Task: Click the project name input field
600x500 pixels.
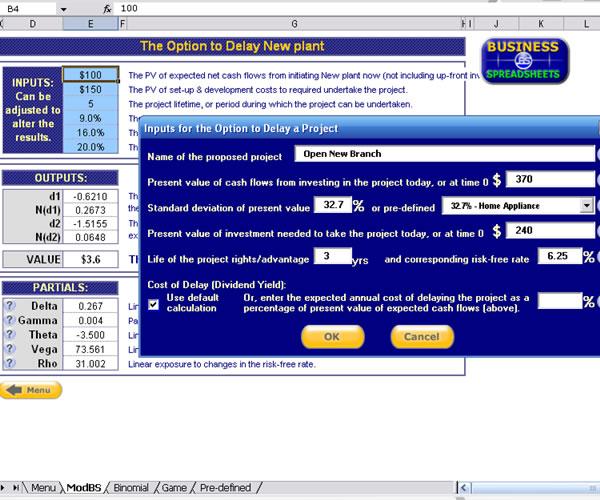Action: [x=444, y=154]
